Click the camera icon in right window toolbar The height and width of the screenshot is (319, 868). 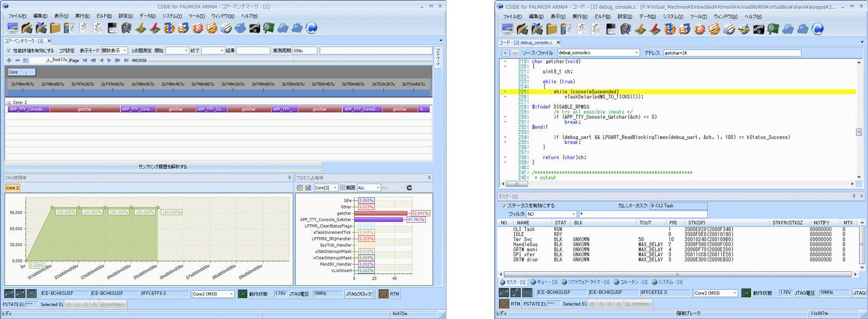pyautogui.click(x=758, y=28)
